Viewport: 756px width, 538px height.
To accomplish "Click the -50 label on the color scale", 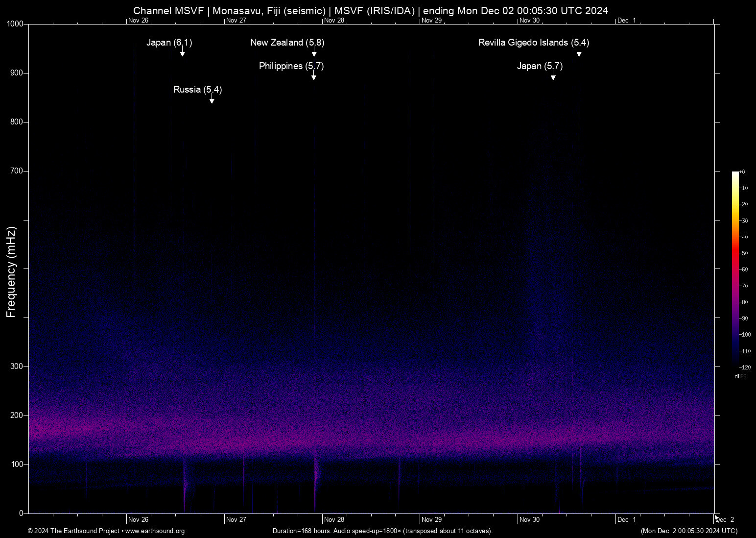I will point(744,253).
